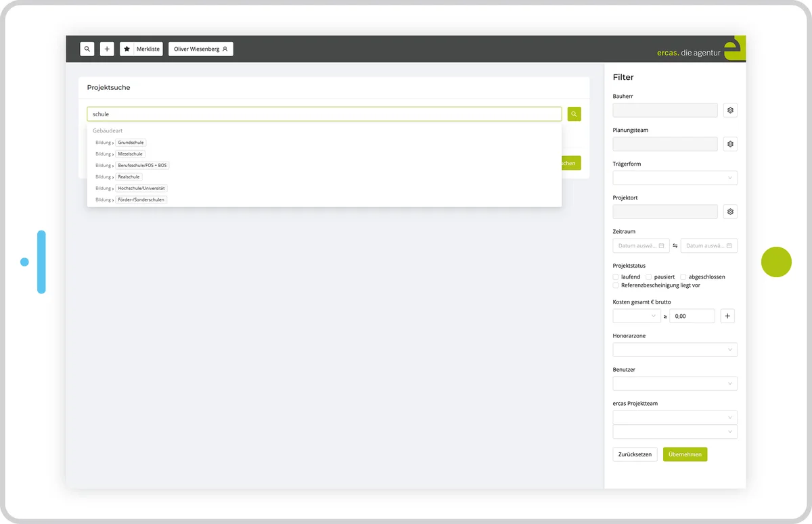Check the pausiert status filter
This screenshot has height=524, width=812.
tap(648, 277)
